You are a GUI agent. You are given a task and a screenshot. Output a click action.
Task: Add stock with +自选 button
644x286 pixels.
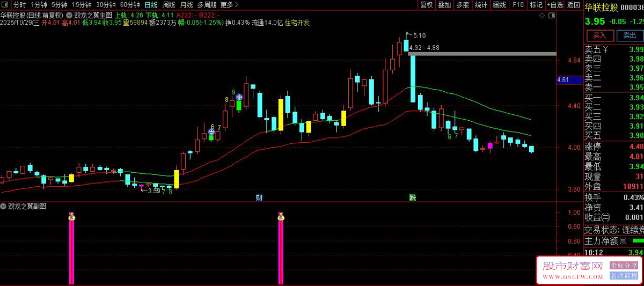coord(555,5)
